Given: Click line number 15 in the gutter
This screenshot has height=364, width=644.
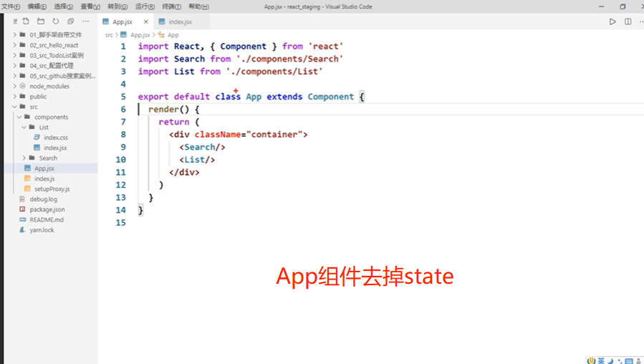Looking at the screenshot, I should click(x=121, y=223).
